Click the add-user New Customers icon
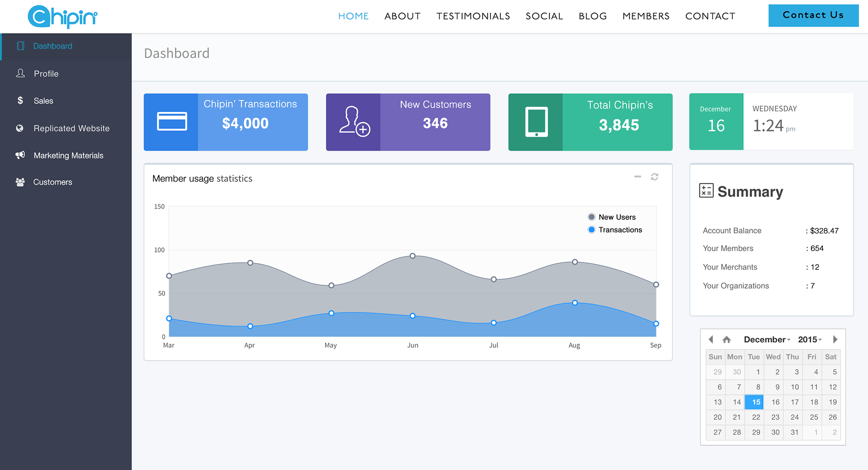 [x=354, y=122]
